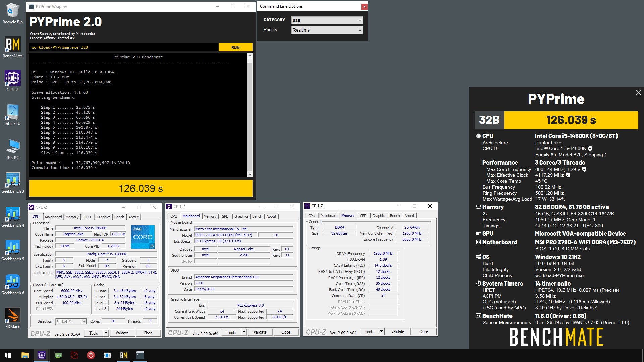The height and width of the screenshot is (362, 644).
Task: Open File Explorer from the taskbar
Action: coord(25,355)
